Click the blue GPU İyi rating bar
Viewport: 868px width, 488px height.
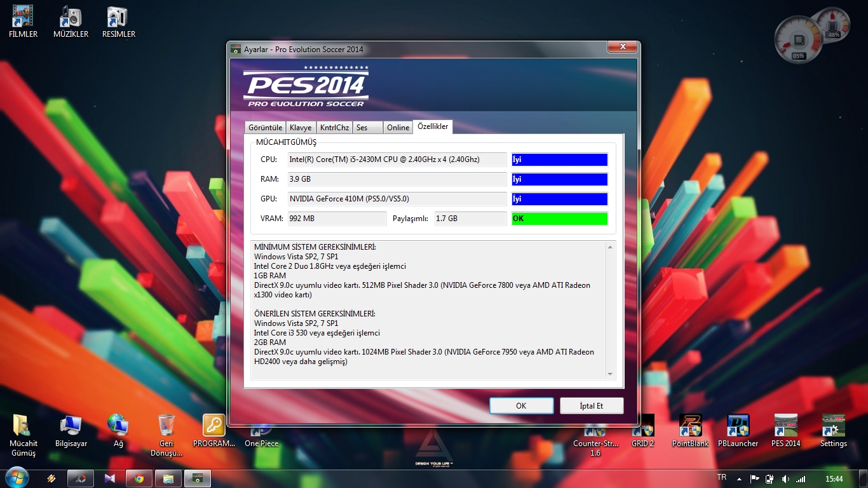(x=560, y=199)
